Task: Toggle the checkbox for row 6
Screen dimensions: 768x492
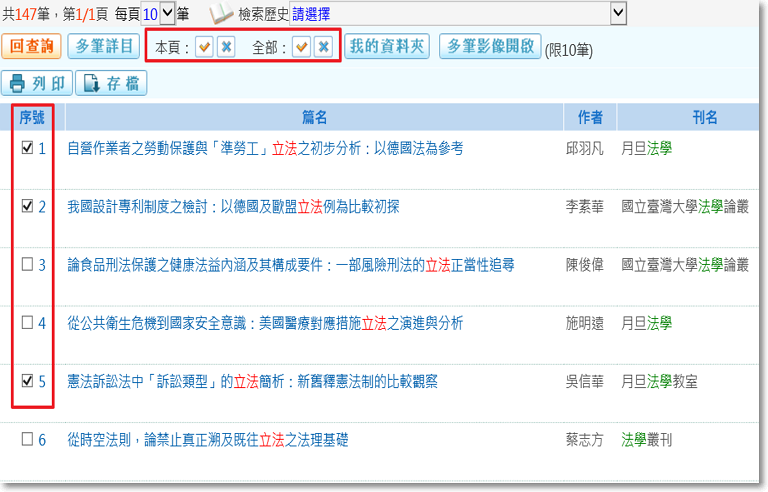Action: pos(27,439)
